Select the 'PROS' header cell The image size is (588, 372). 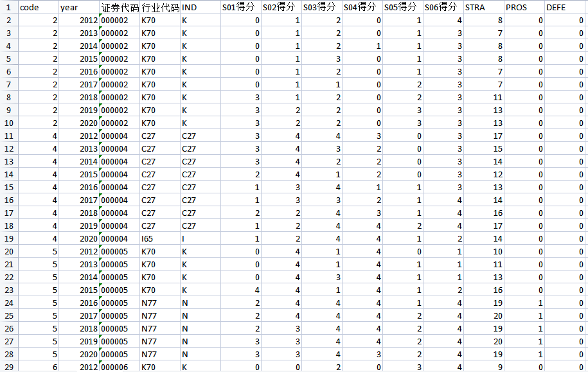point(524,7)
